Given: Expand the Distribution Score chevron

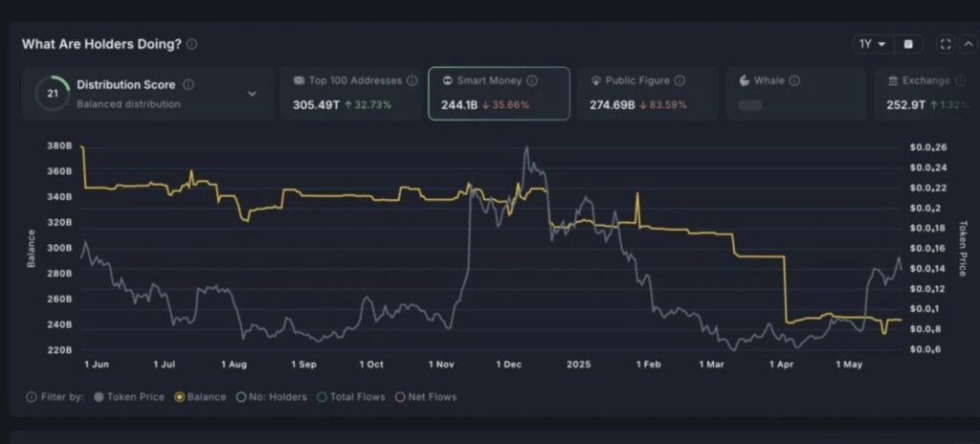Looking at the screenshot, I should click(x=253, y=94).
